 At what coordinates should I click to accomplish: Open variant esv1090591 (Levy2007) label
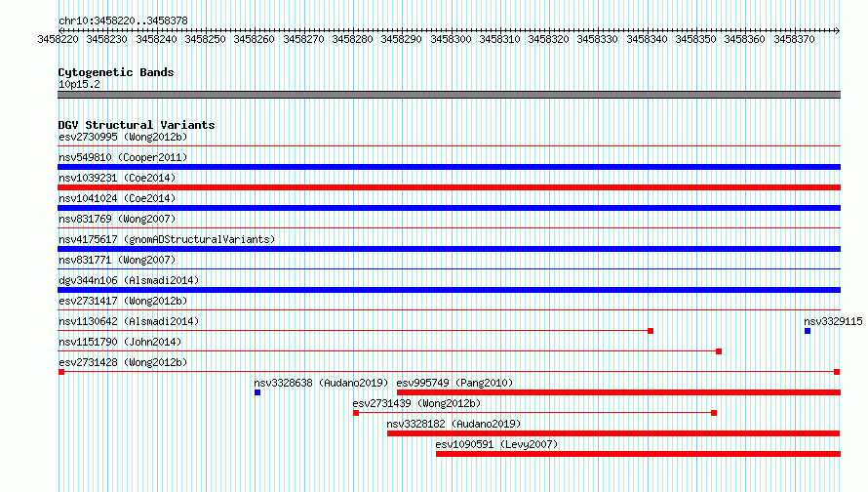point(496,444)
